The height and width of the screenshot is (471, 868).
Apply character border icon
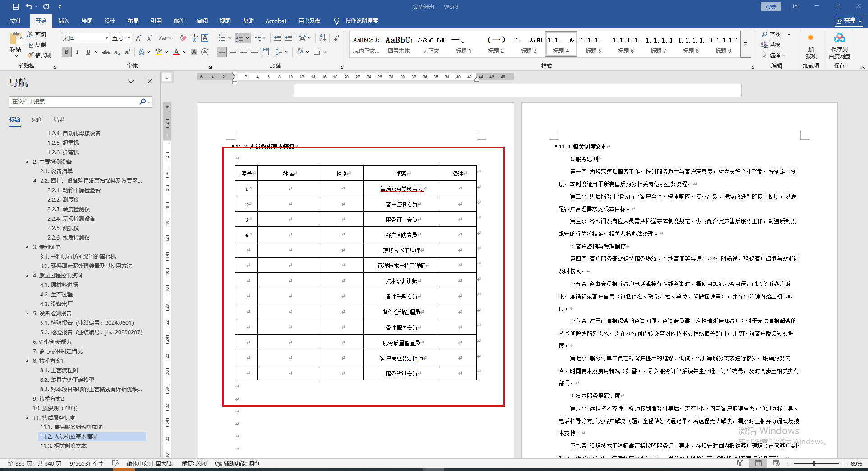tap(205, 38)
